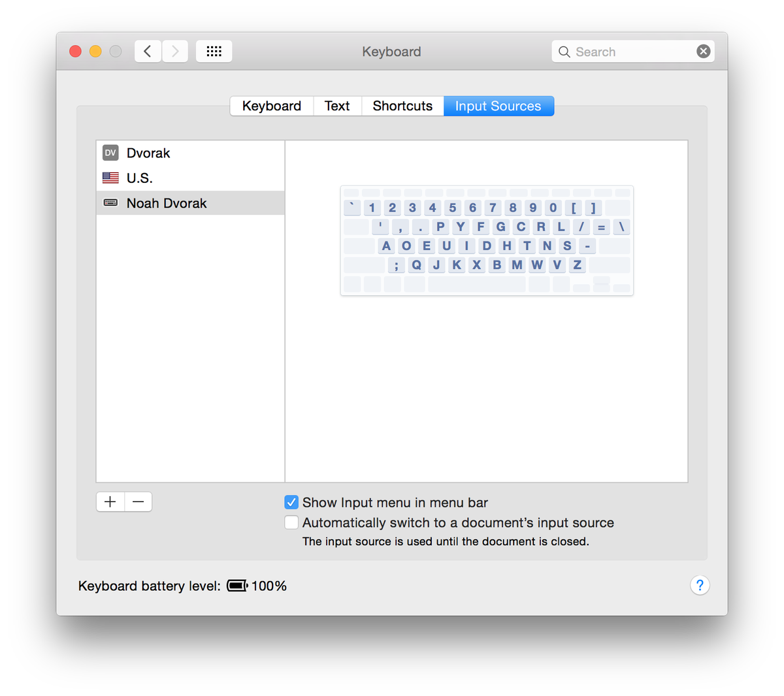784x696 pixels.
Task: Click the 0 key in layout preview
Action: coord(553,208)
